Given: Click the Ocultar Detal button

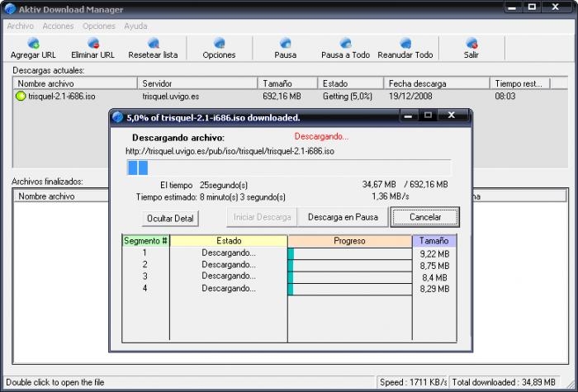Looking at the screenshot, I should [x=170, y=219].
